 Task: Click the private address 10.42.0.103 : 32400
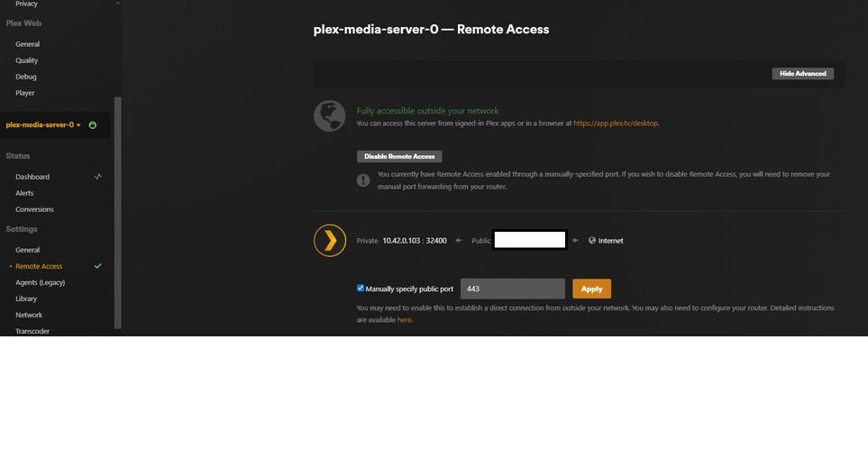pos(415,241)
